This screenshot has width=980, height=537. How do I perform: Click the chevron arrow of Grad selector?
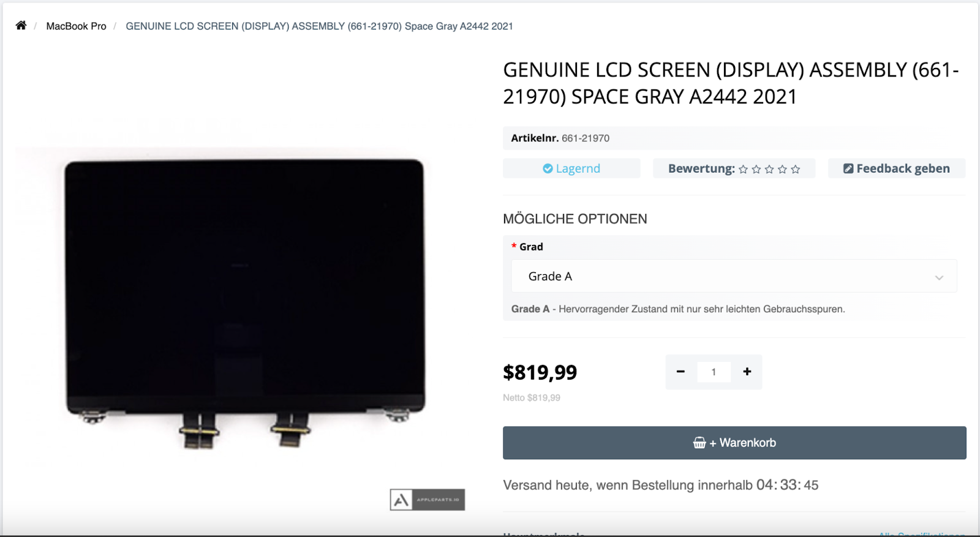[x=939, y=277]
